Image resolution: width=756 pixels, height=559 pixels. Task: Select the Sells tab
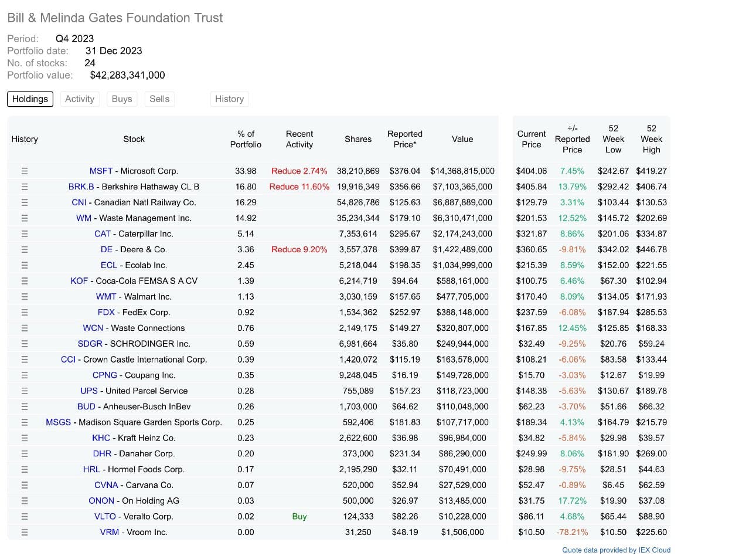(x=159, y=99)
